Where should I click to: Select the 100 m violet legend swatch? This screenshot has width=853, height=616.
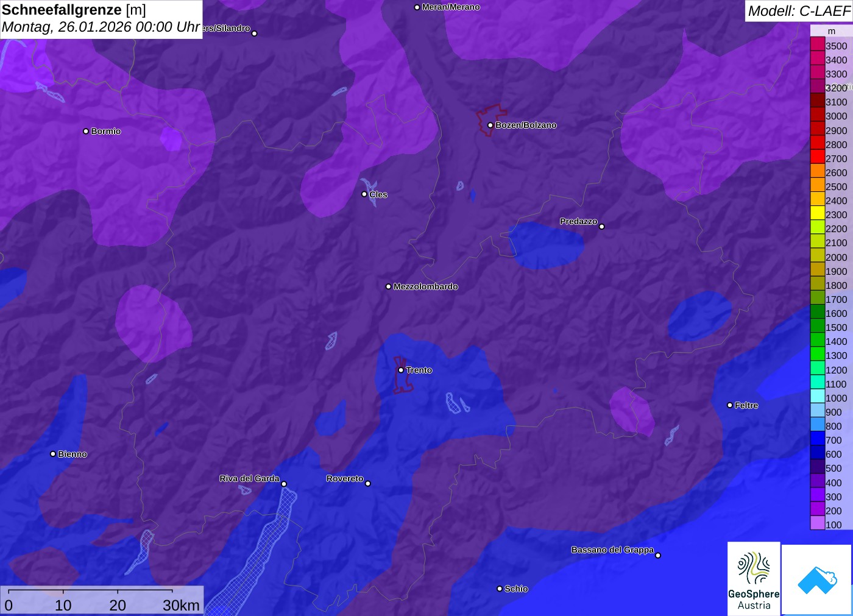click(x=817, y=524)
